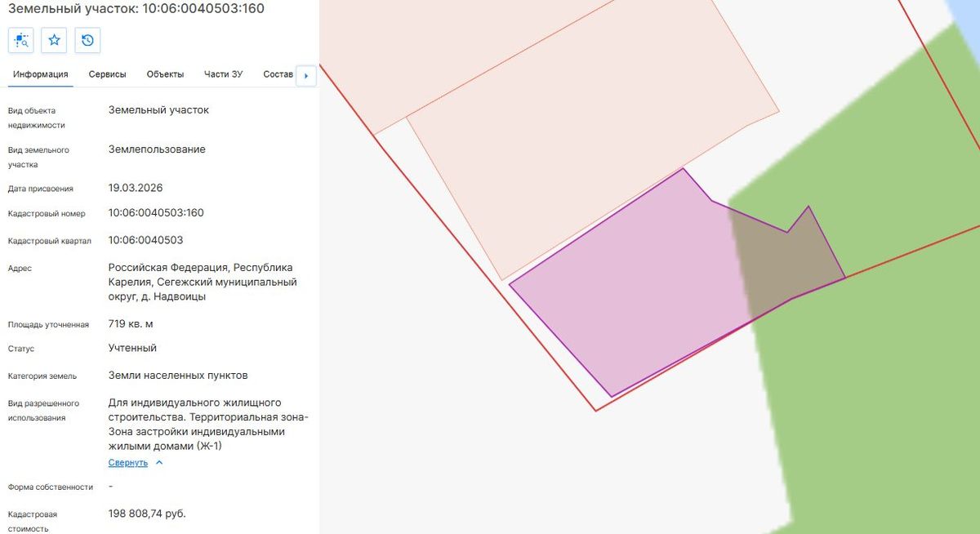Zoom the map to the selected parcel icon
The image size is (980, 534).
click(x=21, y=40)
